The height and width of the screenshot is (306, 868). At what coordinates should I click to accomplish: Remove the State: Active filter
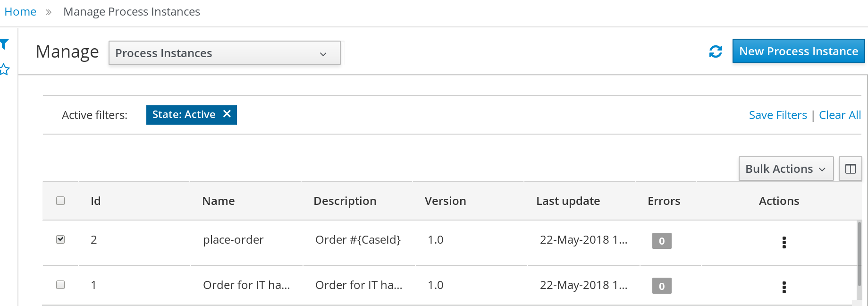[227, 114]
